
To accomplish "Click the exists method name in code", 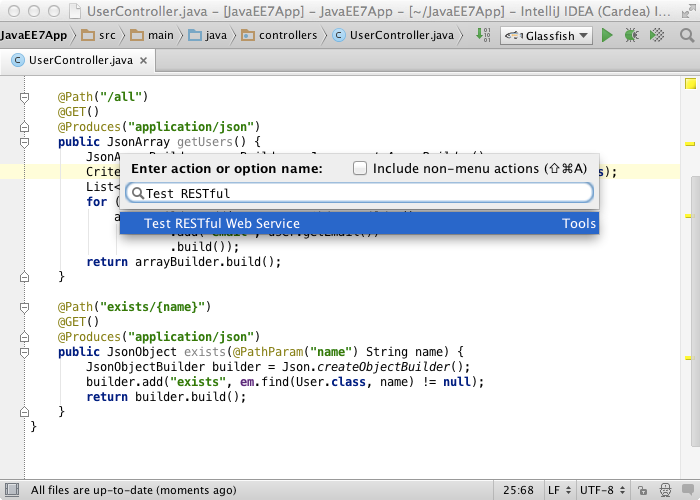I will 205,352.
